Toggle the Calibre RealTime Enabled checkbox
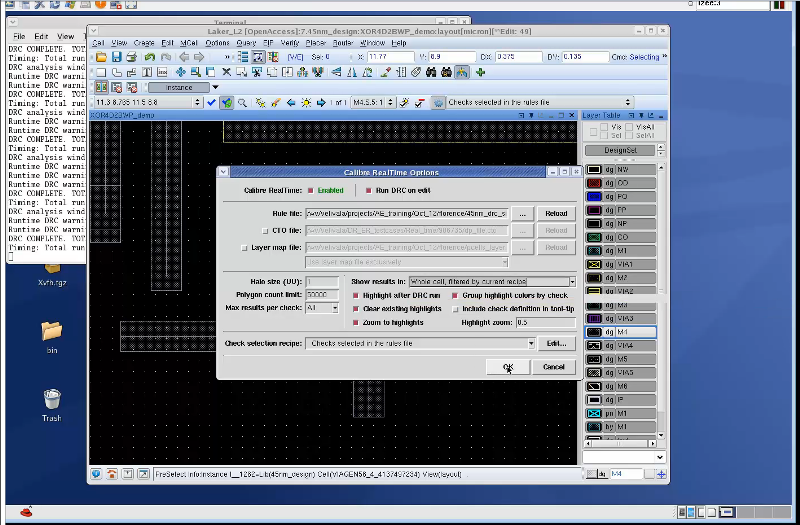This screenshot has height=525, width=800. 310,190
